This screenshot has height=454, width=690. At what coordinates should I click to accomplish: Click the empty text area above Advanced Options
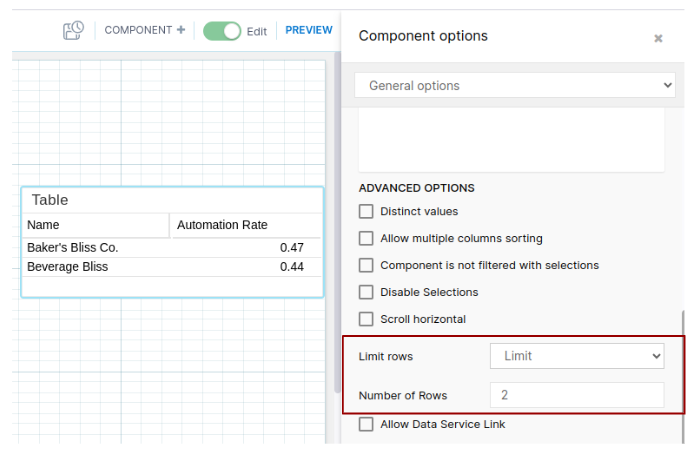coord(511,140)
